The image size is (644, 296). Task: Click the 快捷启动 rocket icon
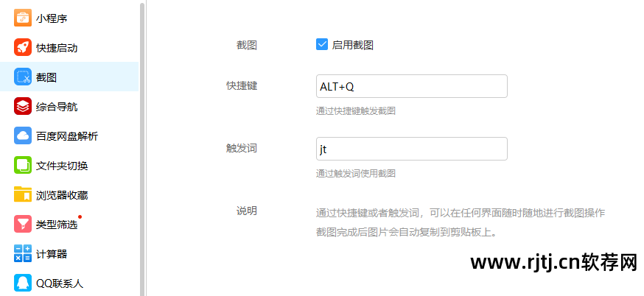pos(23,48)
